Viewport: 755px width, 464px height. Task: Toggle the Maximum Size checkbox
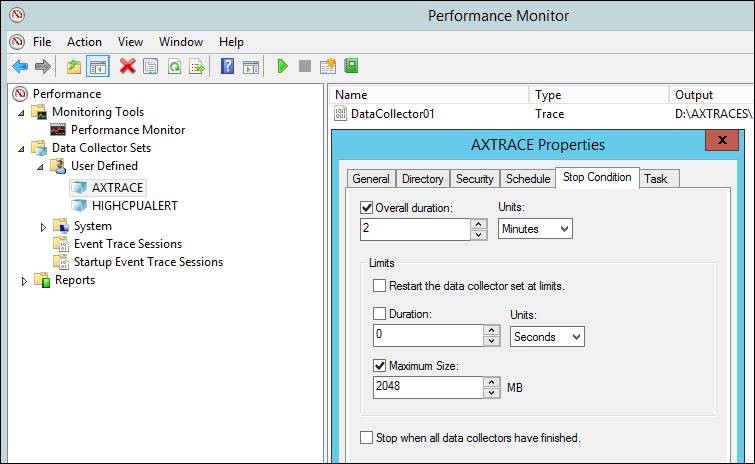(380, 367)
